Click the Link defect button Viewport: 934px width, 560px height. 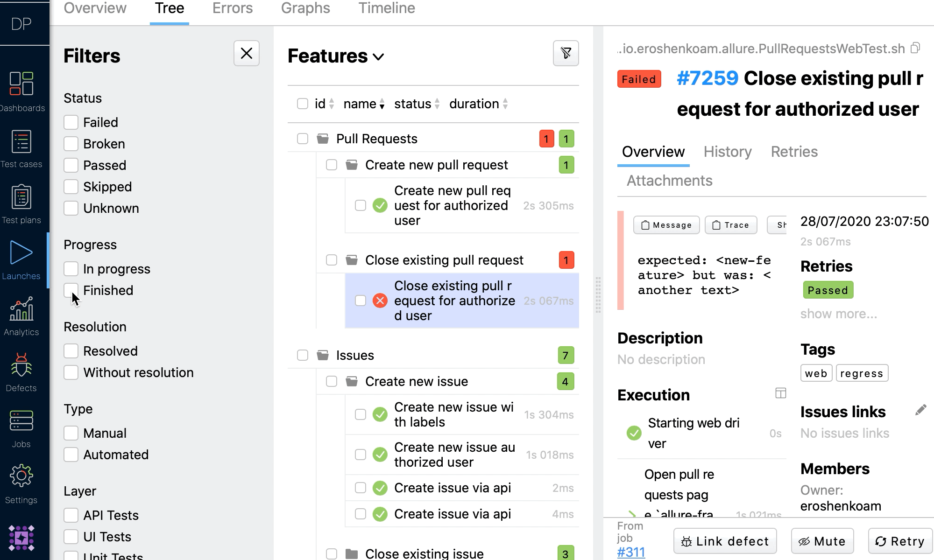[725, 541]
